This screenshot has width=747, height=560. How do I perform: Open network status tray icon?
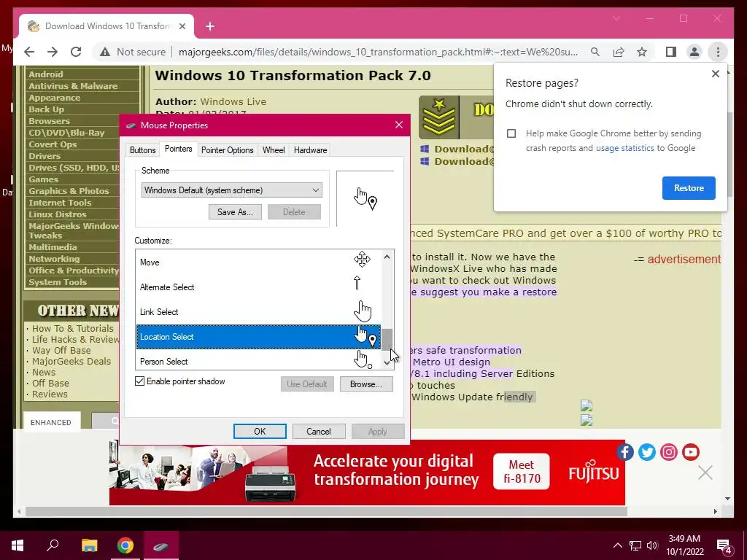(x=635, y=545)
